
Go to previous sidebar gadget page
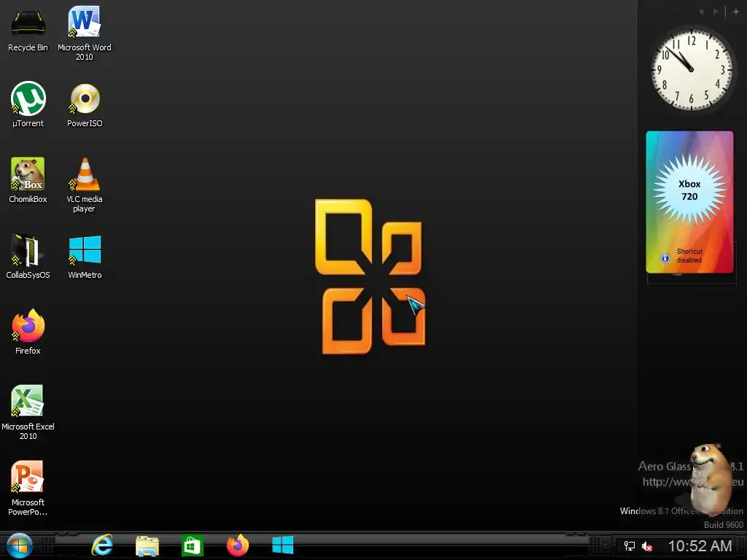click(701, 12)
